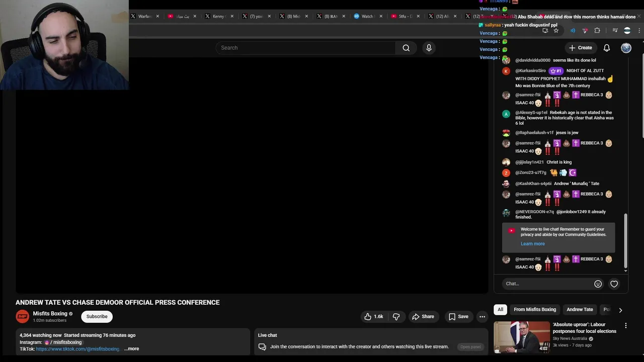Bookmark this page with the star icon
The image size is (644, 362).
point(556,31)
